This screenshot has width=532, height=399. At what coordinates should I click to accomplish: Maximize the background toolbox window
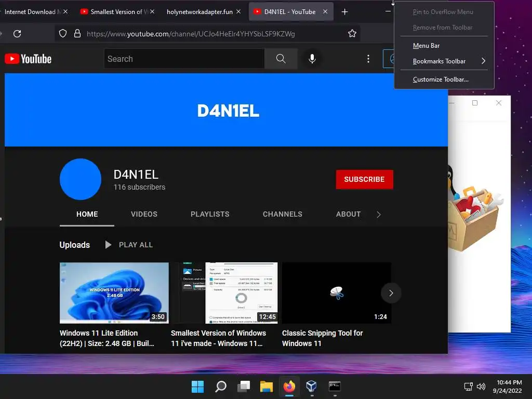(475, 103)
